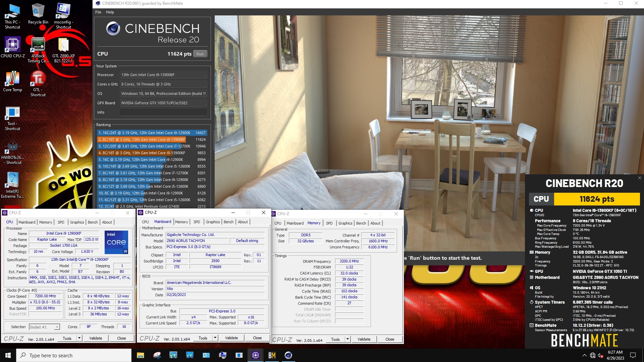Viewport: 644px width, 362px height.
Task: Launch ASRock Timing Configurator icon
Action: 38,50
